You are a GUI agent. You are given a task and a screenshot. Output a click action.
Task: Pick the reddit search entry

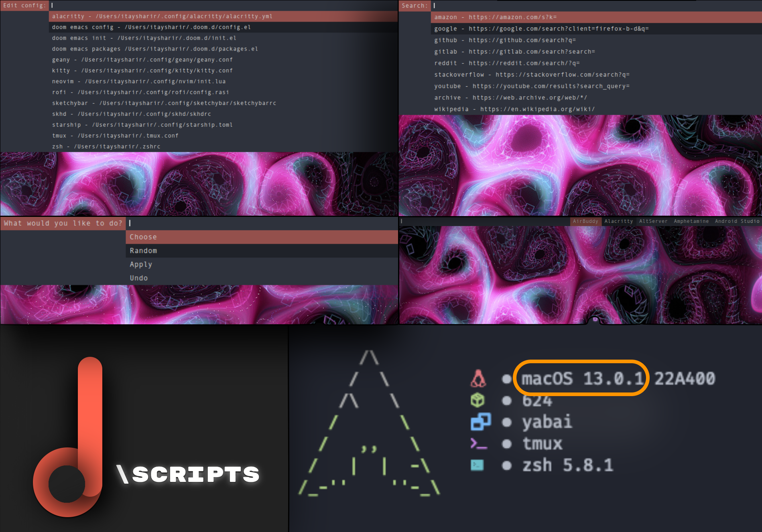[x=596, y=63]
